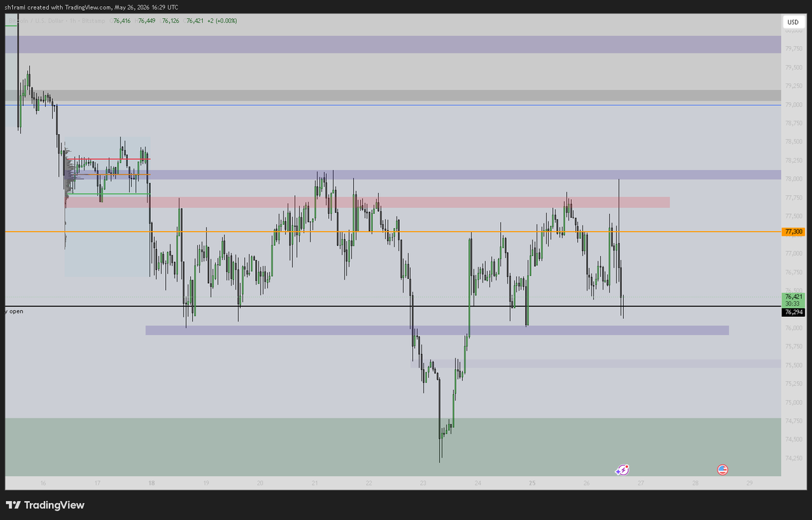This screenshot has height=520, width=812.
Task: Click date label 29 on time axis
Action: [750, 483]
